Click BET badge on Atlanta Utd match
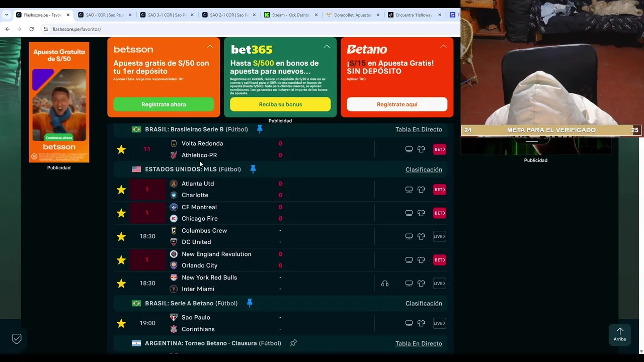Image resolution: width=644 pixels, height=362 pixels. [x=440, y=190]
